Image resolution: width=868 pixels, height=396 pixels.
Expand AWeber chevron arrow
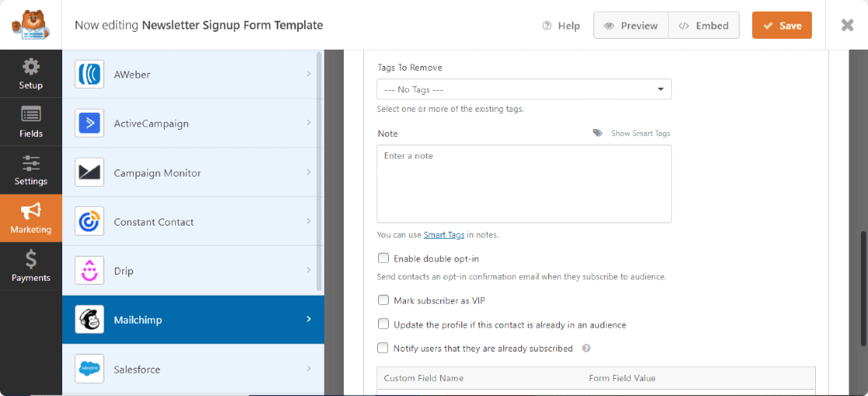click(x=309, y=74)
